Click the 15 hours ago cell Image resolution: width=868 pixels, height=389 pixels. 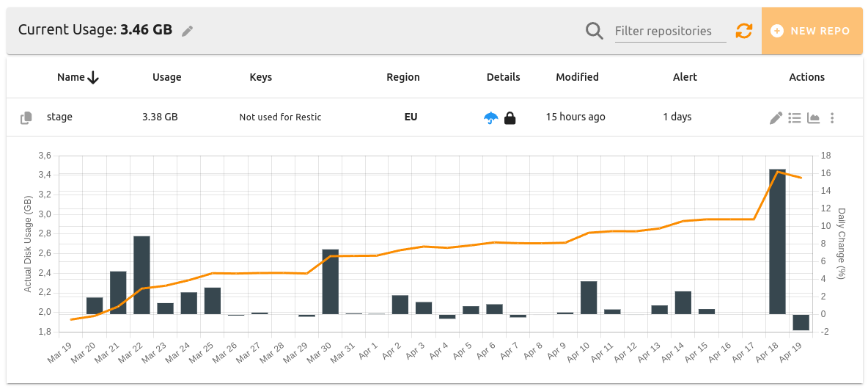click(x=575, y=117)
